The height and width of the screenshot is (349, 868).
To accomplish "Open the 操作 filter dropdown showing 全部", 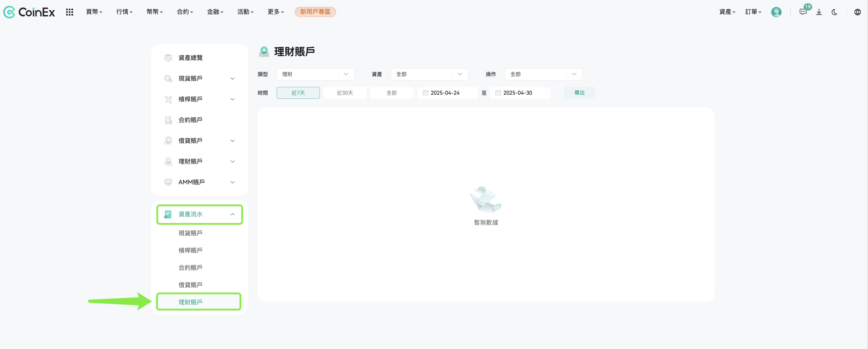I will pyautogui.click(x=544, y=74).
